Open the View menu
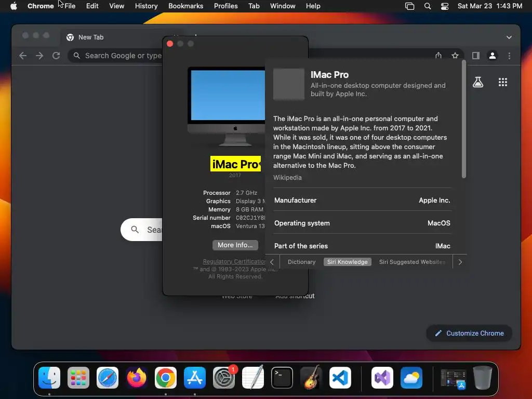Screen dimensions: 532x399 coord(116,6)
